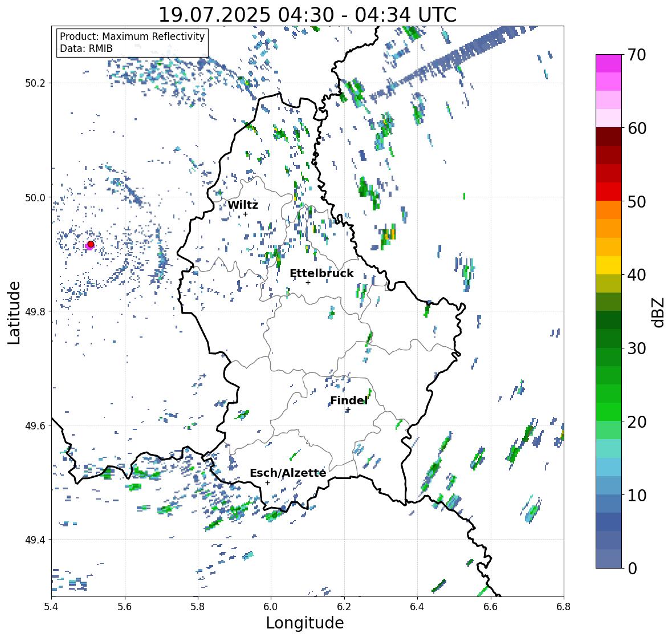Click the red dot radar marker
The height and width of the screenshot is (637, 672).
91,244
